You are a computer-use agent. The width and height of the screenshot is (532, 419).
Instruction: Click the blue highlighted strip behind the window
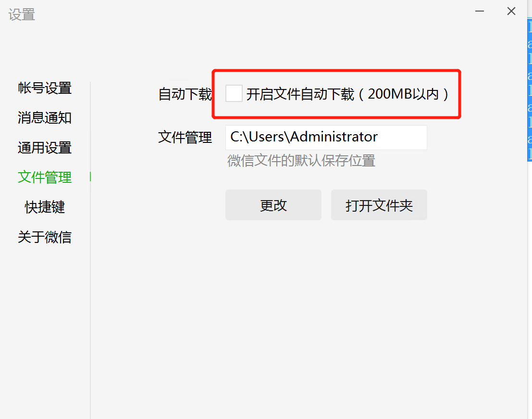(x=530, y=89)
